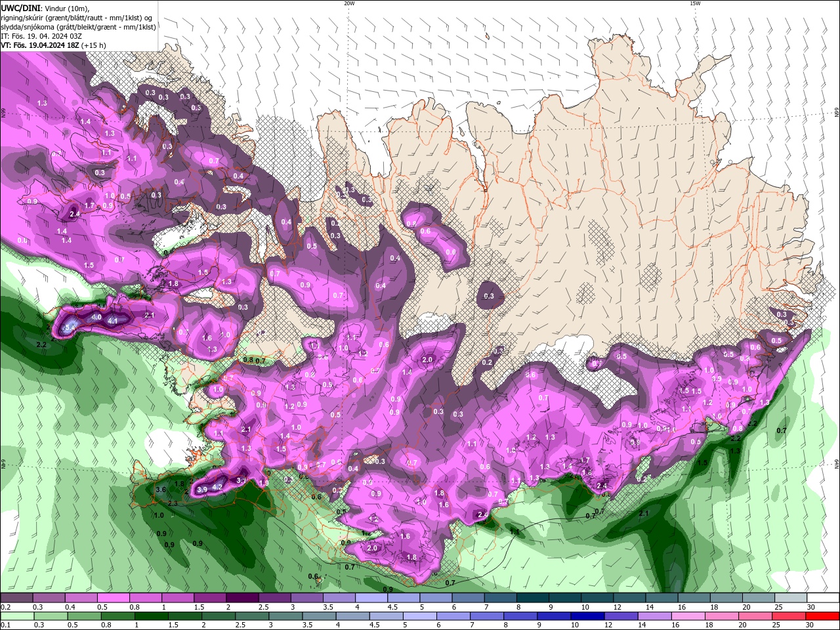Select rain scale swatch between 0.1 and 0.3
840x630 pixels.
point(16,616)
